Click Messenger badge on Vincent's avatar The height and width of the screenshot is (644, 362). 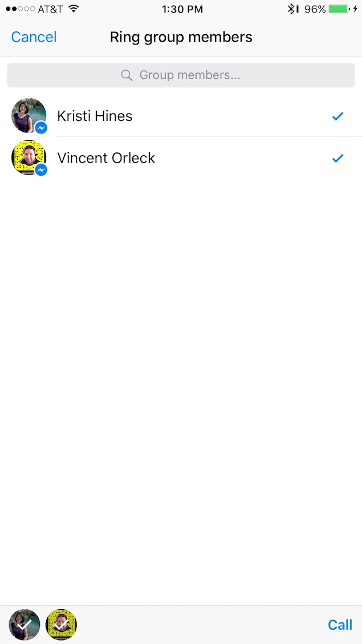pyautogui.click(x=40, y=170)
